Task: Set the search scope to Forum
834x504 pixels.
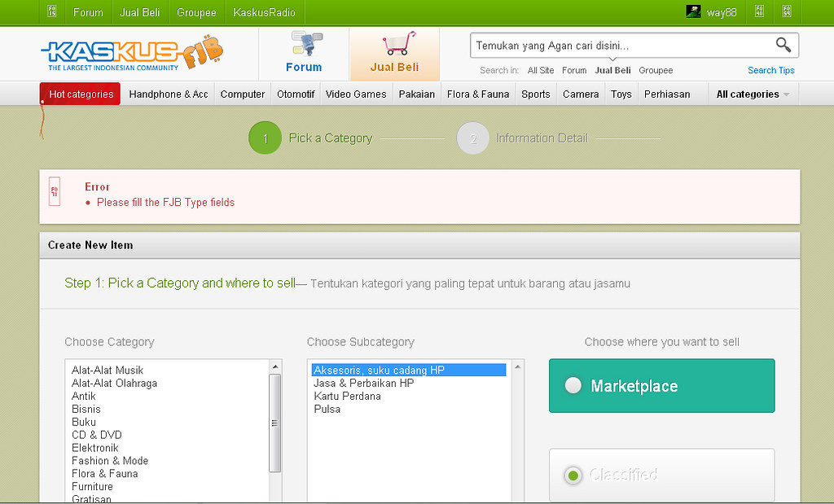Action: (574, 70)
